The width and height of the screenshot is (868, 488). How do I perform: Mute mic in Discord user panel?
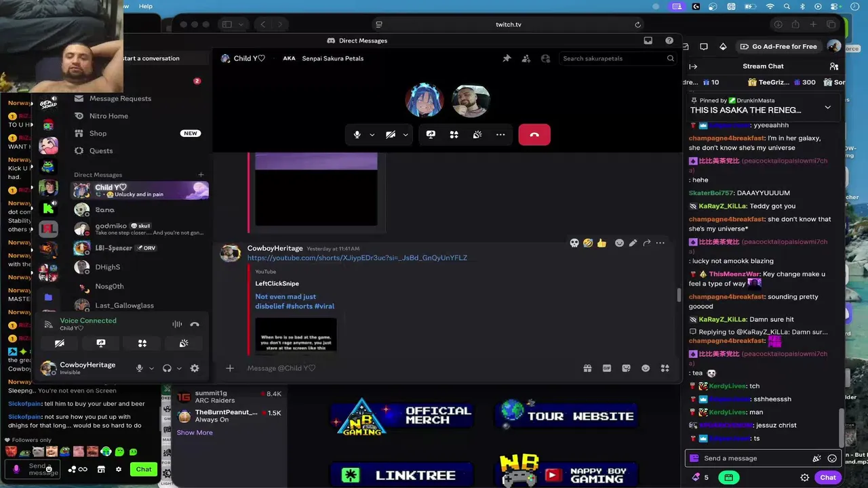[x=140, y=368]
